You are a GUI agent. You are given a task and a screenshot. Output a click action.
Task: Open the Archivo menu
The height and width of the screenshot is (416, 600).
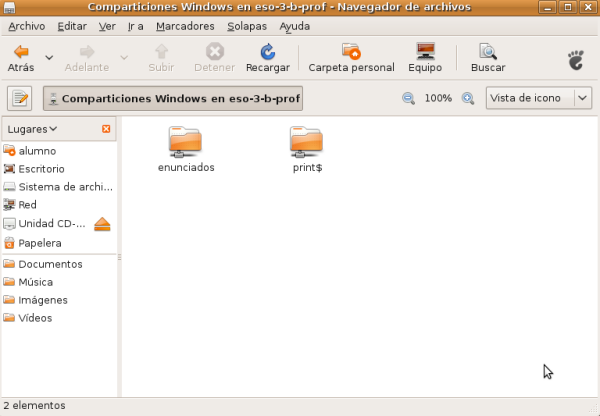(x=27, y=25)
